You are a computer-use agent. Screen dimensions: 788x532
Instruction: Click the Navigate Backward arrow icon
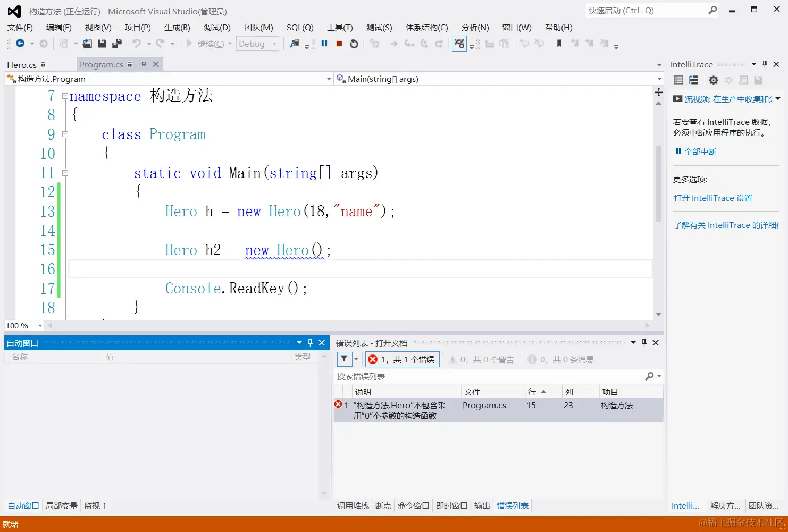[x=20, y=44]
